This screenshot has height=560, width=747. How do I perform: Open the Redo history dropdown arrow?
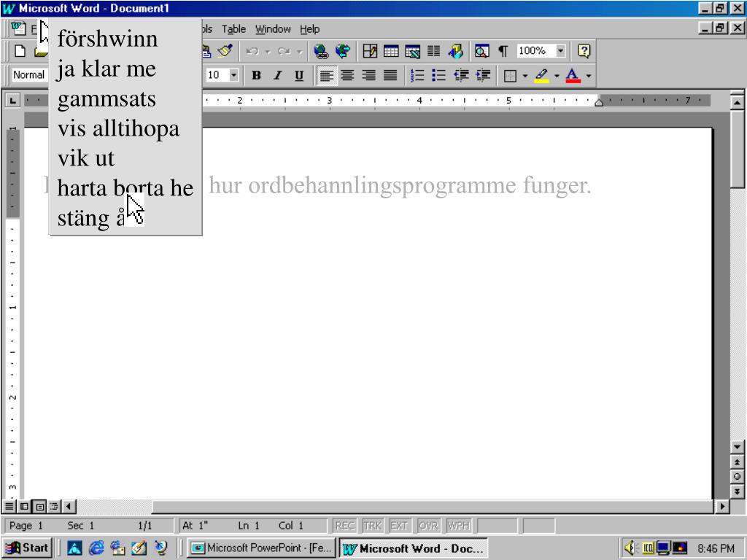point(299,52)
